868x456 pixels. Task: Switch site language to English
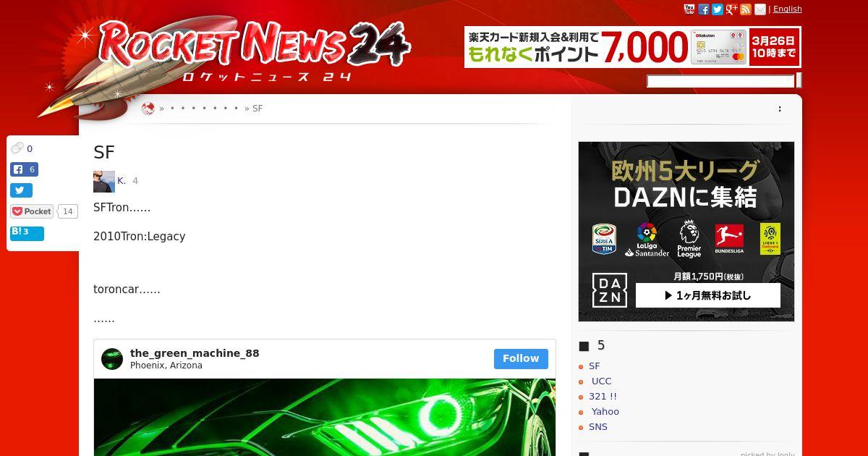click(x=788, y=9)
